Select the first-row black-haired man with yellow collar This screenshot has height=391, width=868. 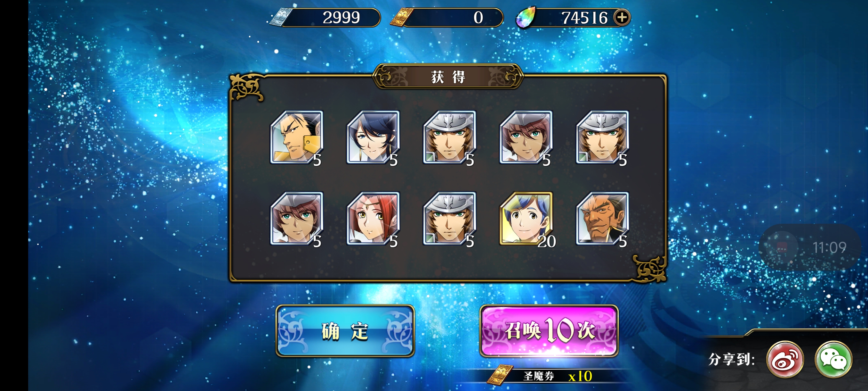point(297,137)
